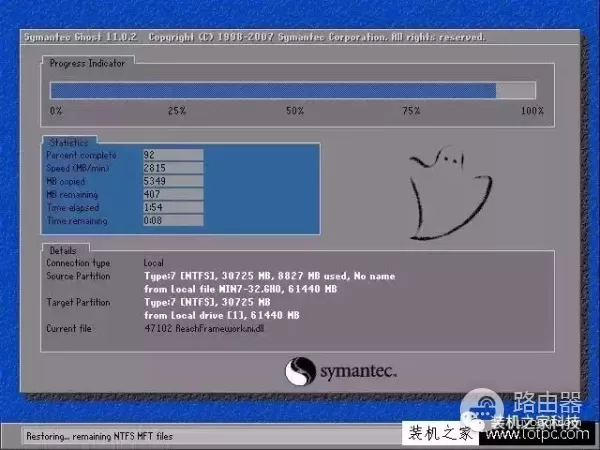Select the Percent complete value field
Image resolution: width=600 pixels, height=450 pixels.
click(x=174, y=155)
